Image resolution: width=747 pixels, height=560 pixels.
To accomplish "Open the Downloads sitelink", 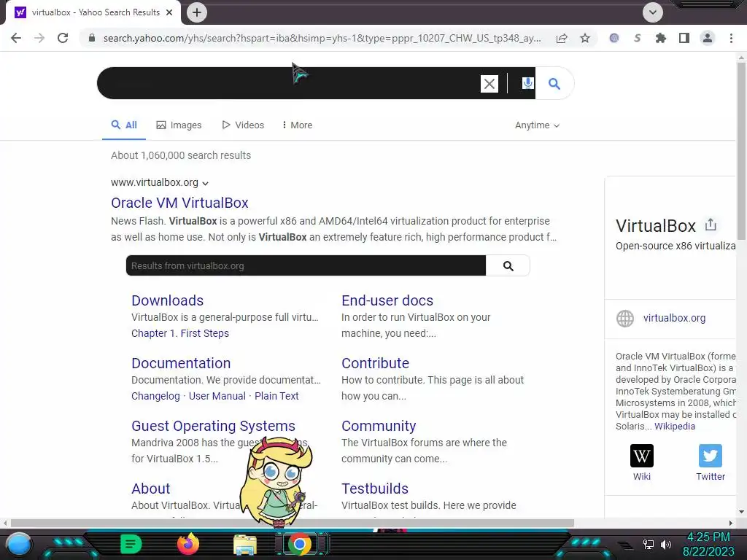I will (x=167, y=300).
